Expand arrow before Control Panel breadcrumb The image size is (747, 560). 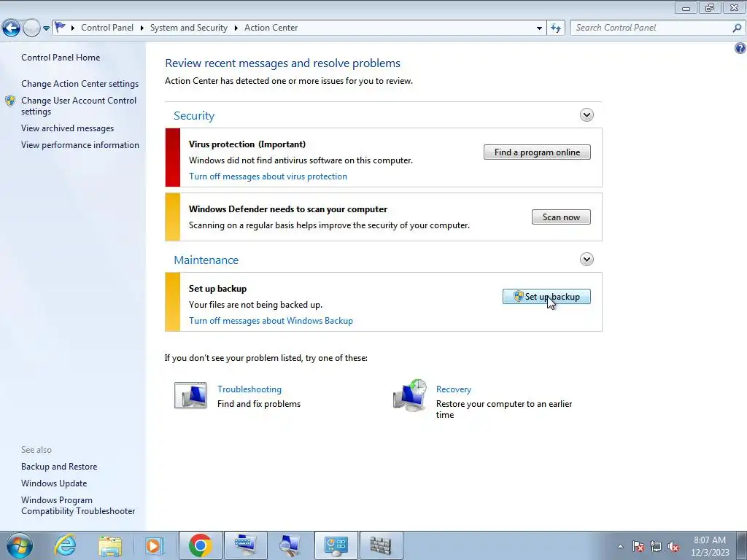(73, 28)
